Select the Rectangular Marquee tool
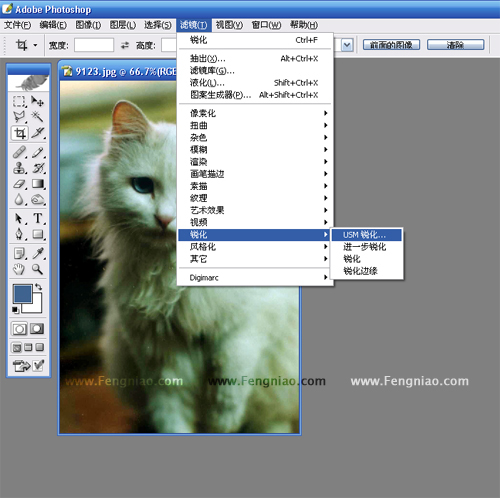This screenshot has height=498, width=500. point(19,101)
